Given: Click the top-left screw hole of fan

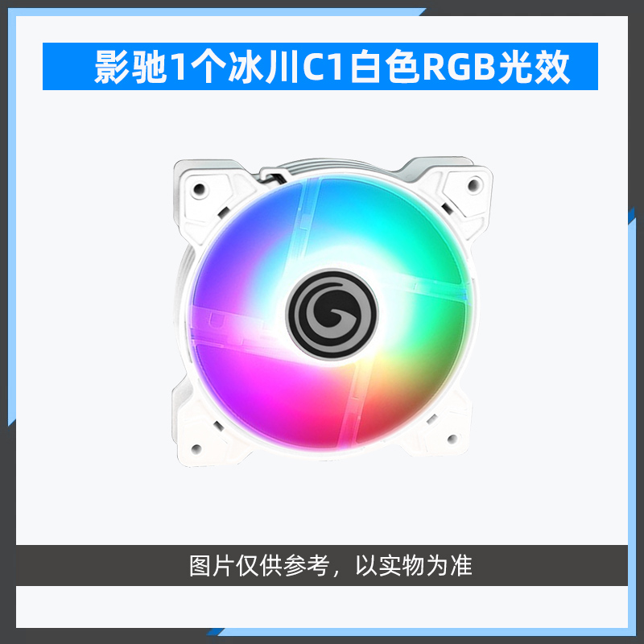Looking at the screenshot, I should click(x=199, y=190).
